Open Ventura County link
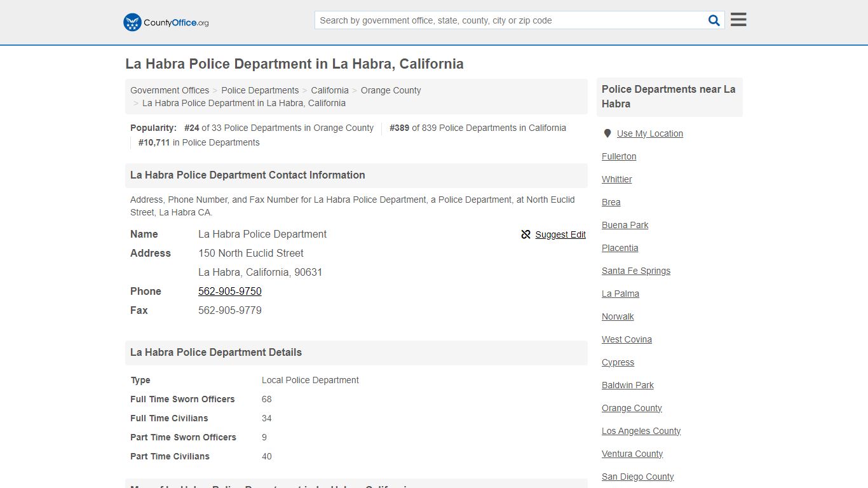Screen dimensions: 868x488 coord(632,454)
